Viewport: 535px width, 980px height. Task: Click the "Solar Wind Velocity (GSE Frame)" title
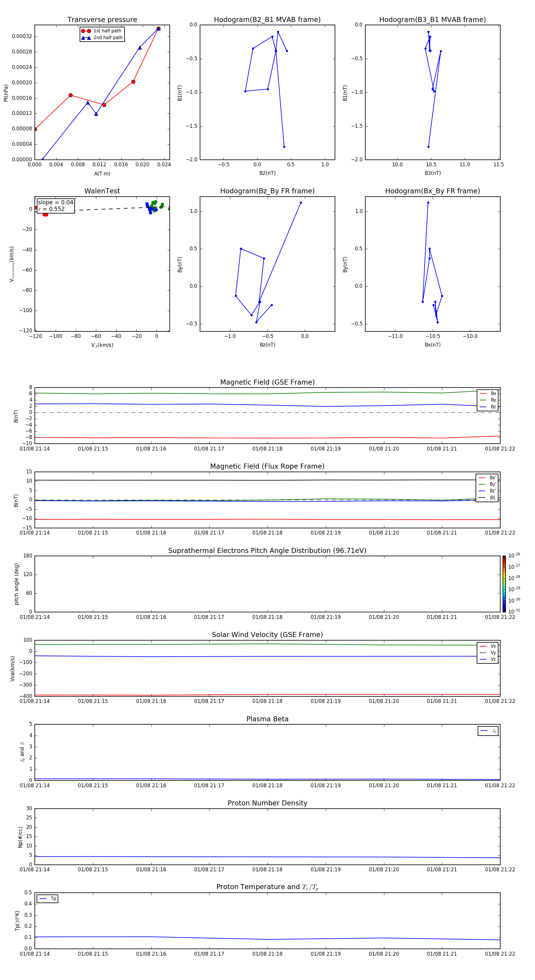tap(267, 635)
